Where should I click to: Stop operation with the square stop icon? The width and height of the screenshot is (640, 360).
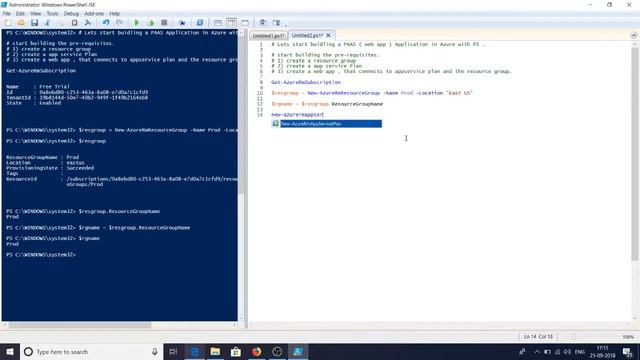tap(164, 23)
